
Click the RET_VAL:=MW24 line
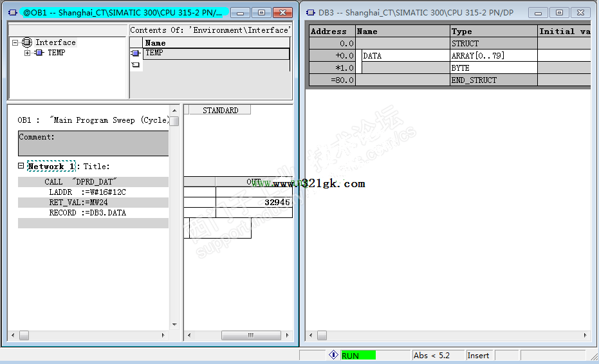point(93,203)
